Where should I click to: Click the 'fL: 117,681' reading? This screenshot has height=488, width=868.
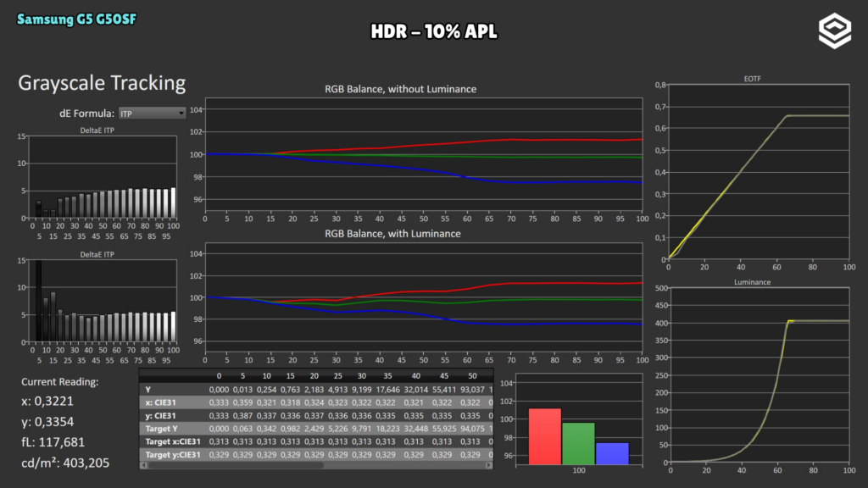(x=53, y=442)
